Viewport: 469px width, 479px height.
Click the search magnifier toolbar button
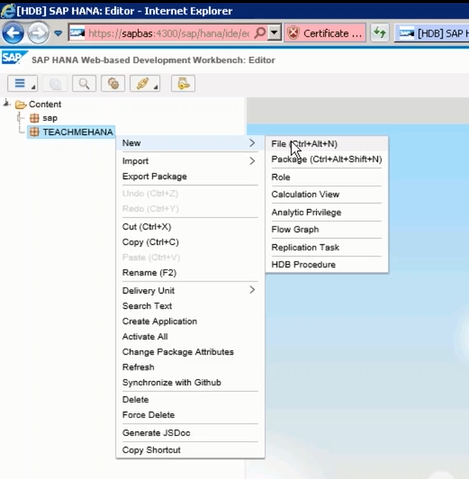84,83
